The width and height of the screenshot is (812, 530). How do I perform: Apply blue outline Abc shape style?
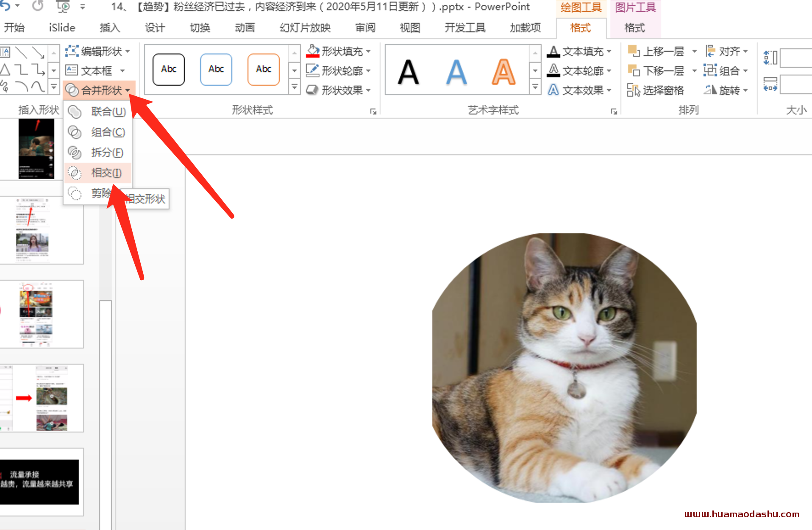[x=216, y=69]
